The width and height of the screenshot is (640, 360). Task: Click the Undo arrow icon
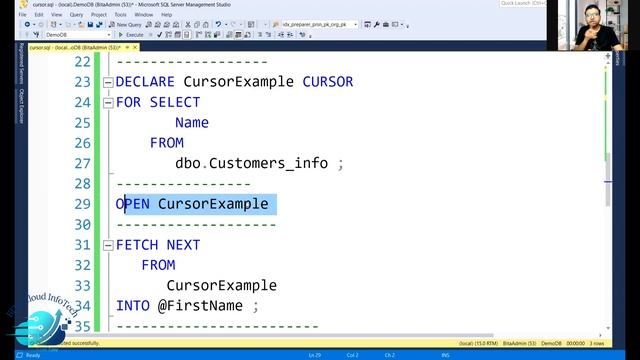point(218,24)
